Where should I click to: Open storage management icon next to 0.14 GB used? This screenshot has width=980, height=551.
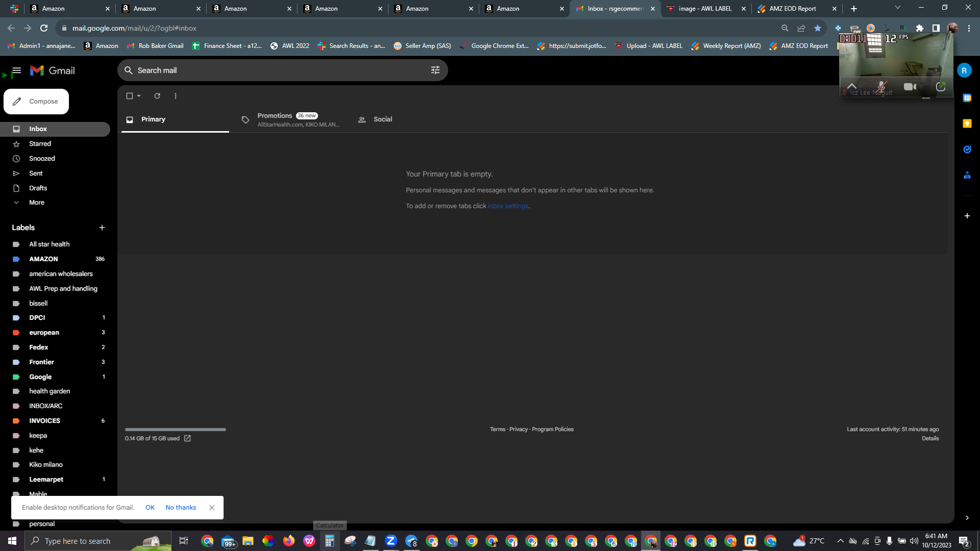[187, 439]
